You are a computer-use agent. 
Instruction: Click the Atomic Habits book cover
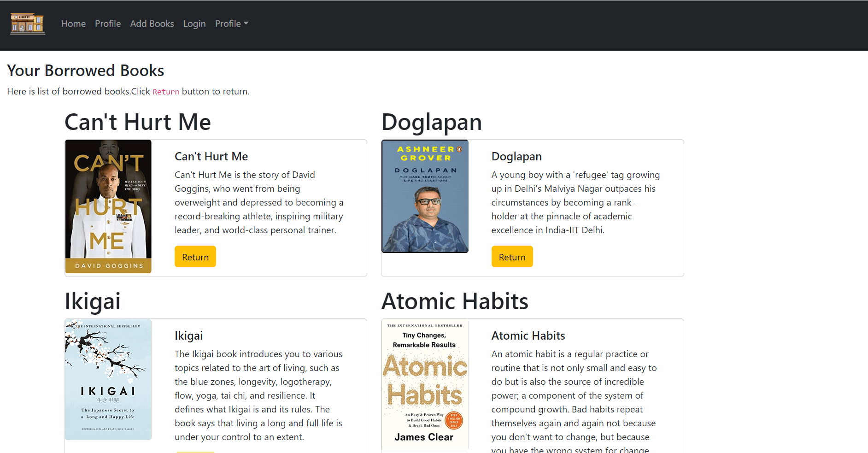[425, 384]
